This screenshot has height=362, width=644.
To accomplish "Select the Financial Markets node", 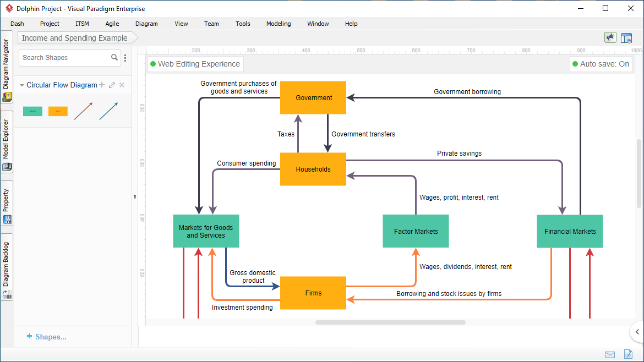I will 570,231.
